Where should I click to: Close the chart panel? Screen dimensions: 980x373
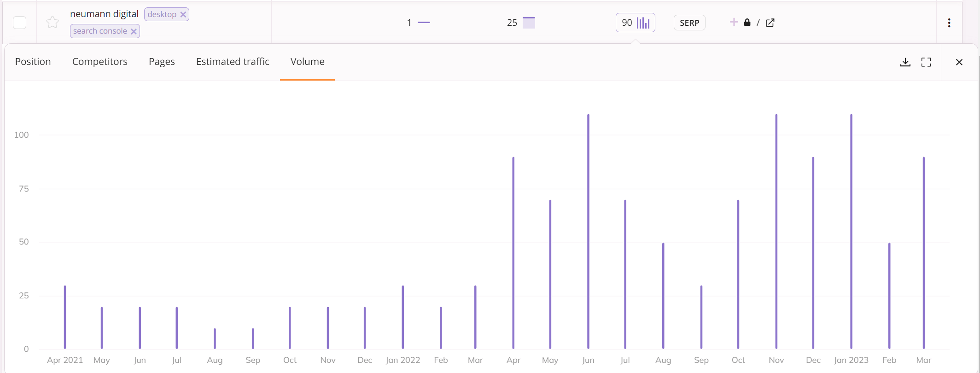959,62
